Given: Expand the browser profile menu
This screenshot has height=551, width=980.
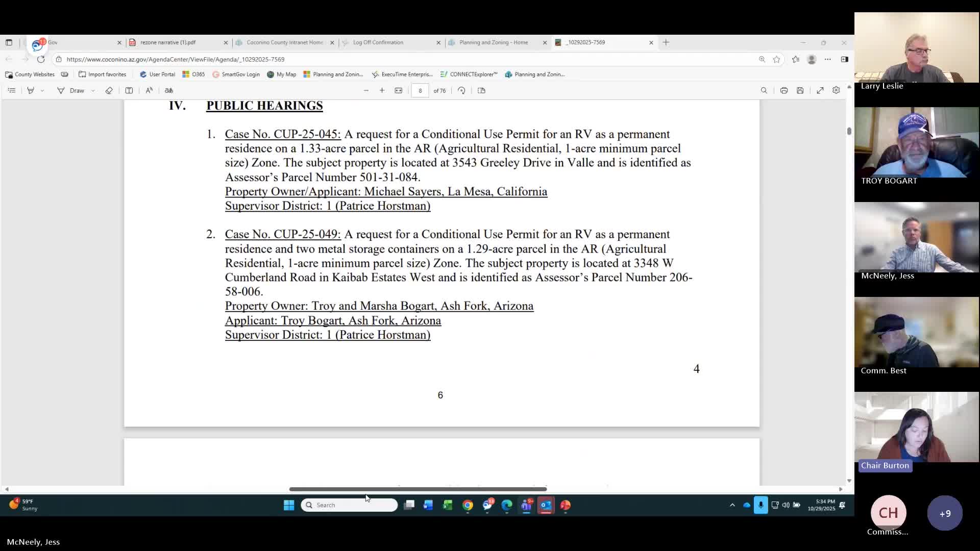Looking at the screenshot, I should point(812,59).
